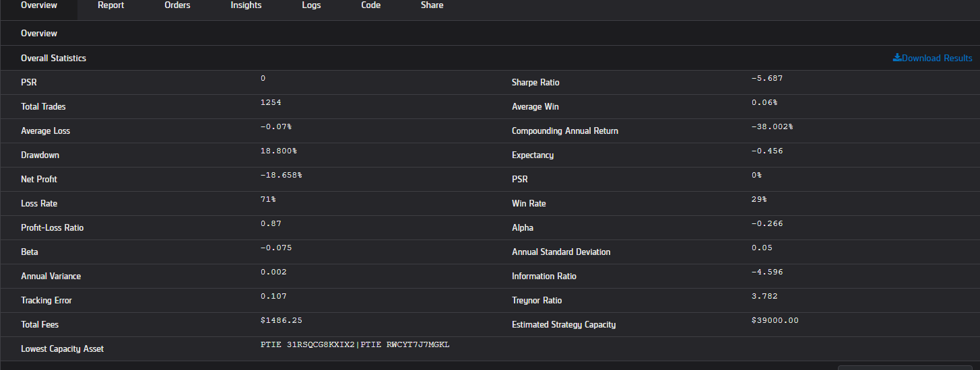Click the Treynor Ratio label

point(537,301)
